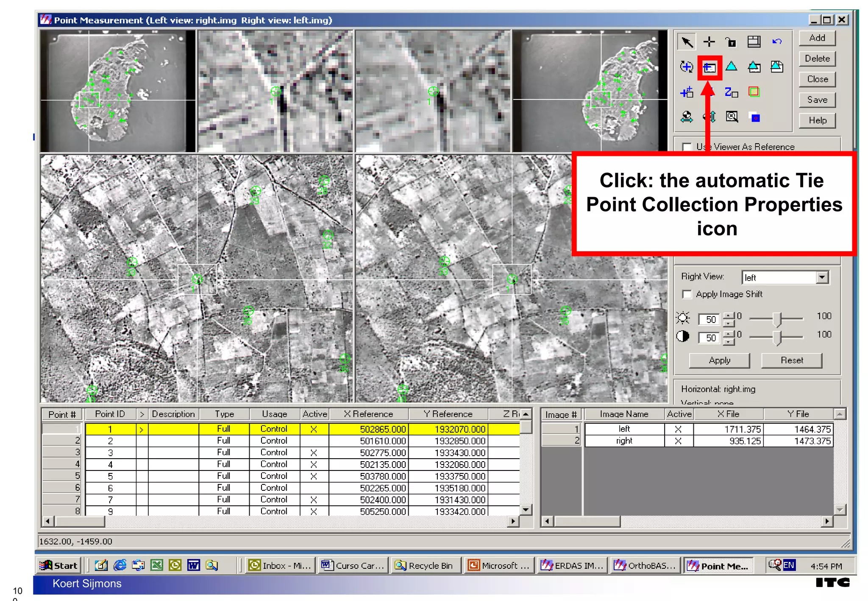Enable Apply Image Shift checkbox
Screen dimensions: 868x601
tap(687, 294)
